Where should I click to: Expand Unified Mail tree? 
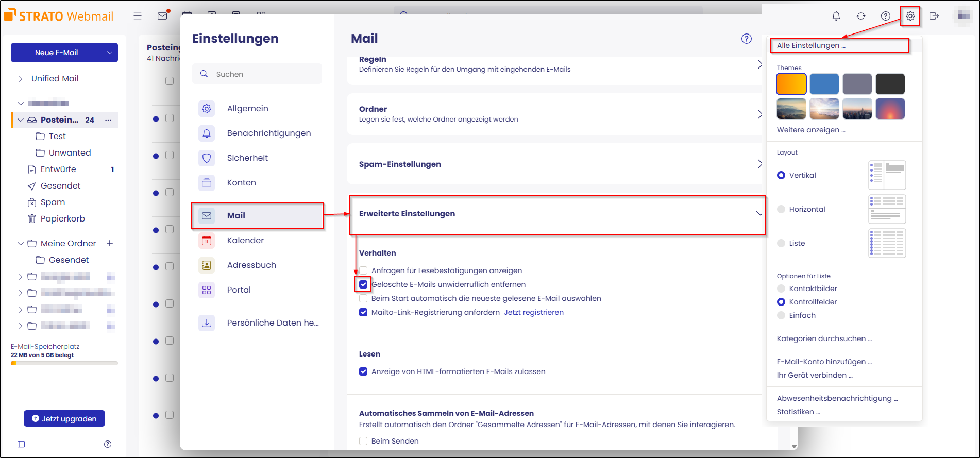pos(21,79)
